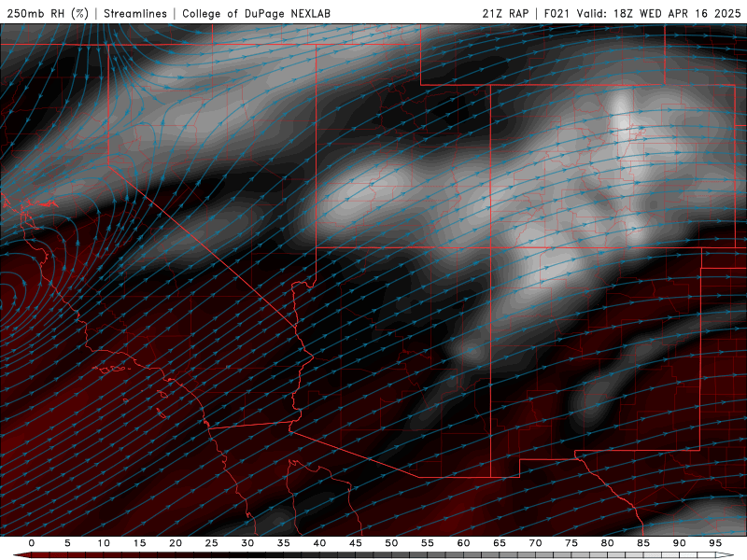Click the color scale label "35"

284,543
